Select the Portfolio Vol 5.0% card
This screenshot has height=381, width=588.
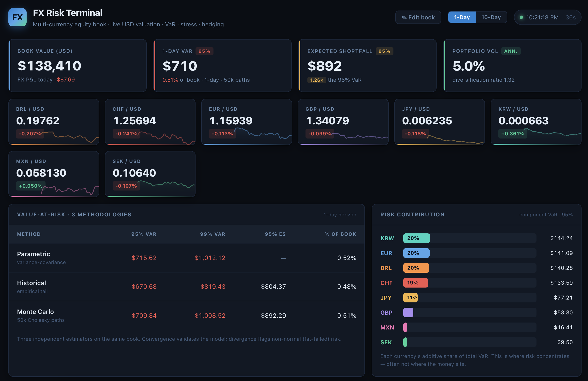point(512,65)
